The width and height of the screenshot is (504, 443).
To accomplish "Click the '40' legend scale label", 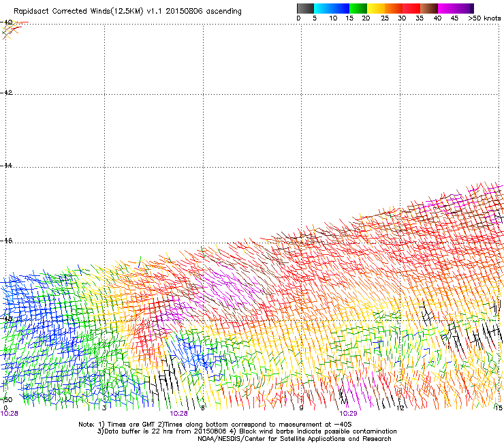I will coord(437,18).
